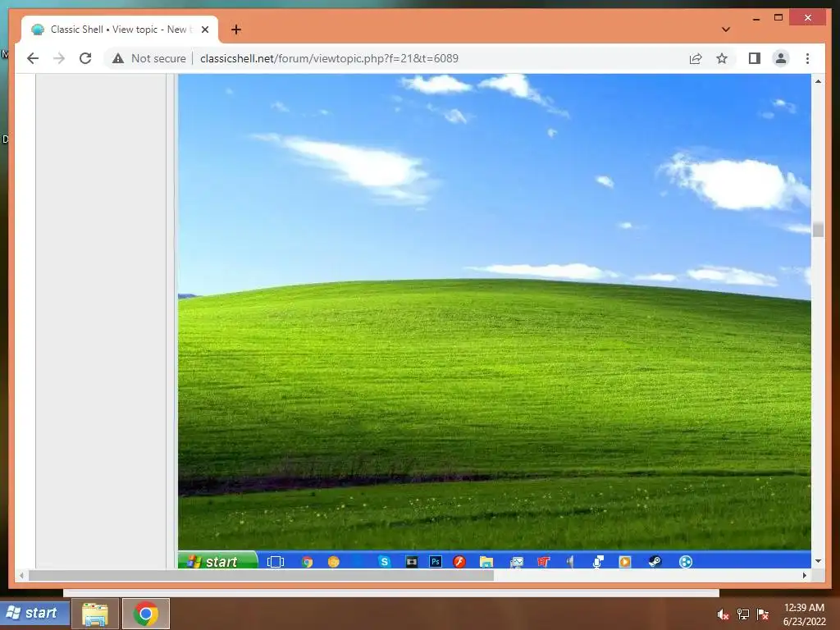Click the Photoshop icon in the embedded taskbar
The width and height of the screenshot is (840, 630).
pyautogui.click(x=436, y=561)
